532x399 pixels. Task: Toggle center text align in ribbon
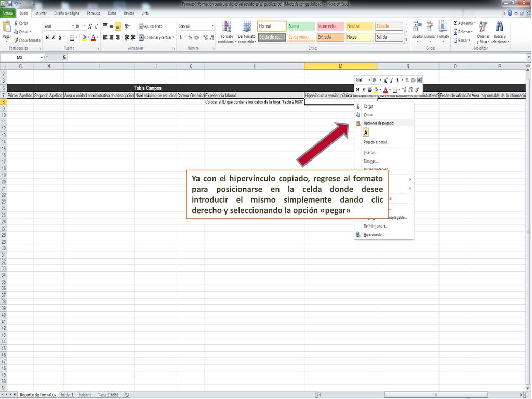click(111, 37)
